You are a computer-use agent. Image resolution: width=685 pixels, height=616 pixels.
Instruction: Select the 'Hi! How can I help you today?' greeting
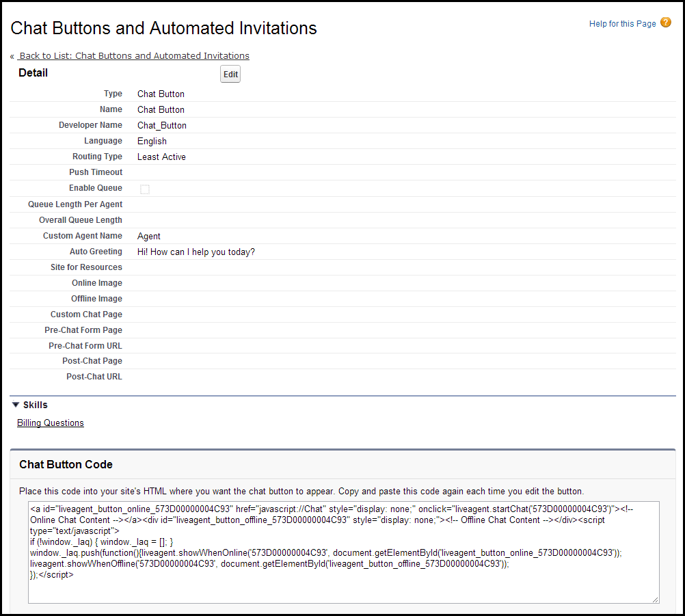196,252
